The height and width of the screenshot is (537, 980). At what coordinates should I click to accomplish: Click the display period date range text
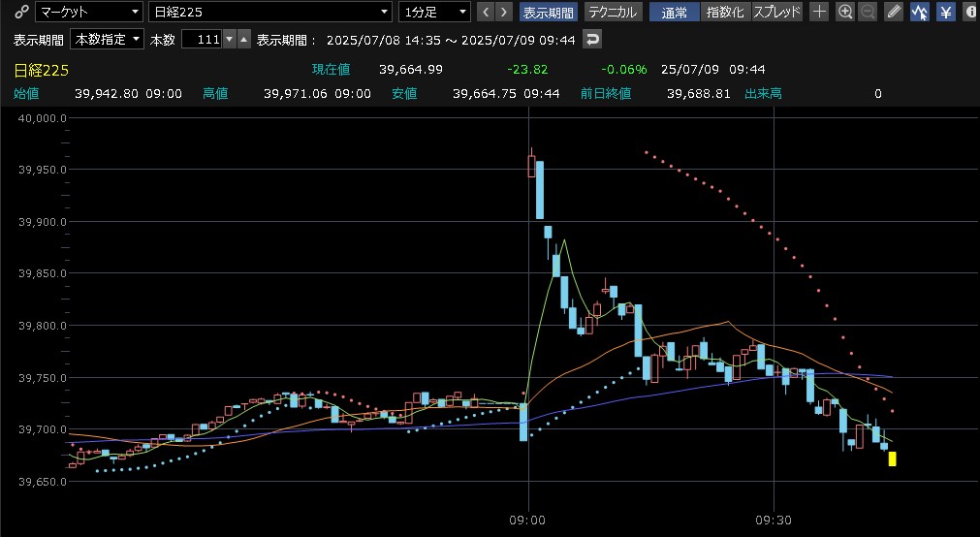click(x=451, y=40)
